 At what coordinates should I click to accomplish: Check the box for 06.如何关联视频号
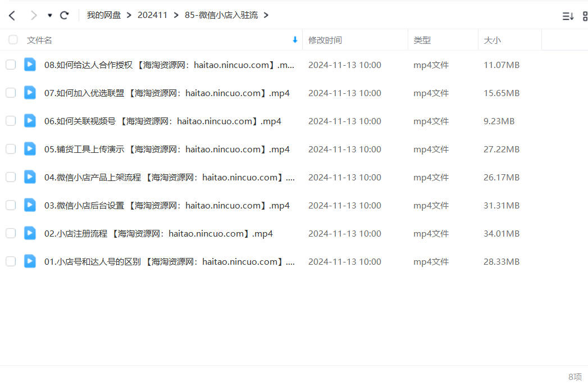[x=11, y=121]
